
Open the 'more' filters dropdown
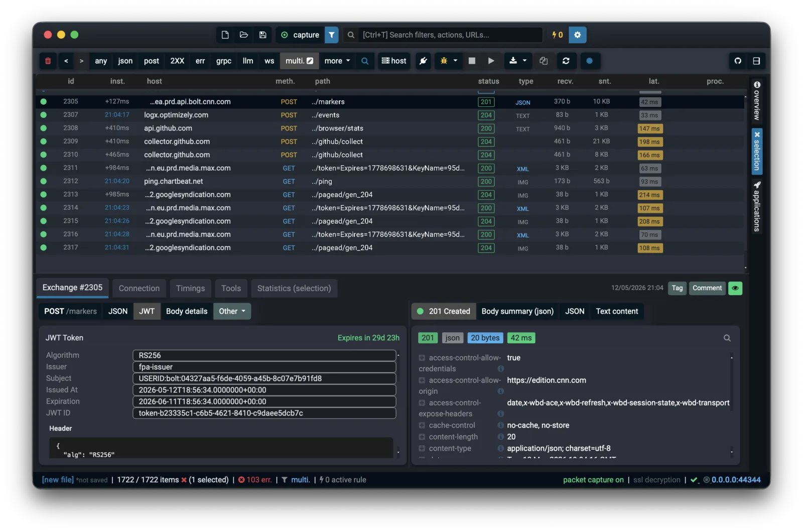point(337,61)
